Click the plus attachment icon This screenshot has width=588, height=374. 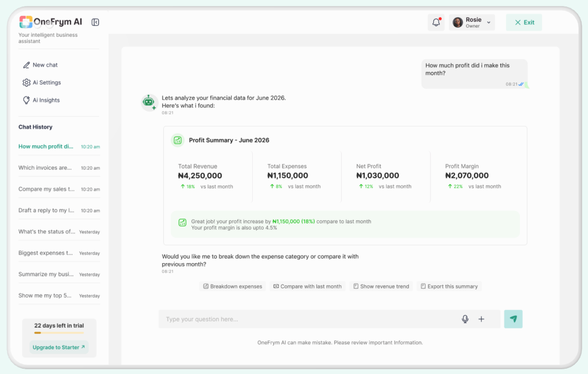coord(481,319)
